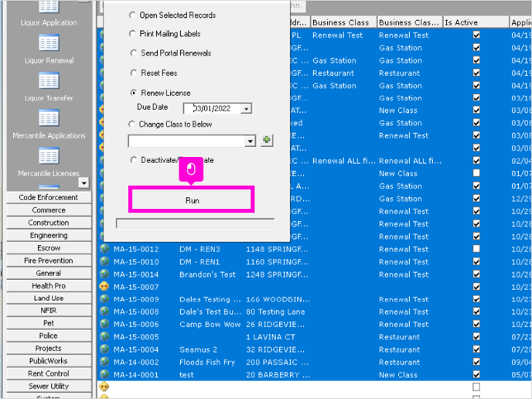The image size is (532, 399).
Task: Open the Code Enforcement module group
Action: 49,197
